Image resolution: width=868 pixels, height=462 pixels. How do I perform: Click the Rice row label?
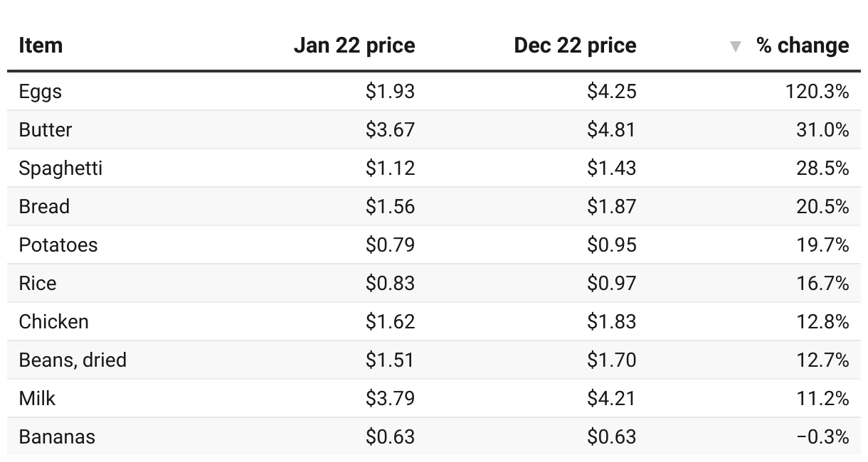click(38, 284)
